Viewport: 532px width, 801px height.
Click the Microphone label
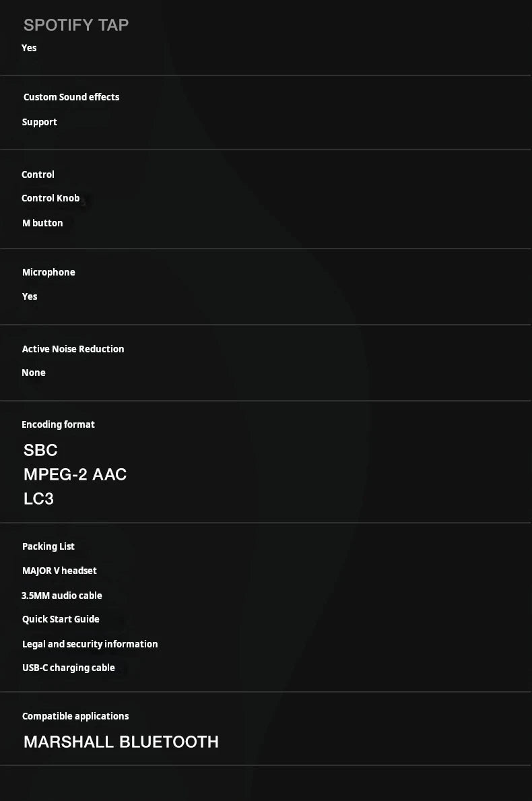click(x=48, y=272)
